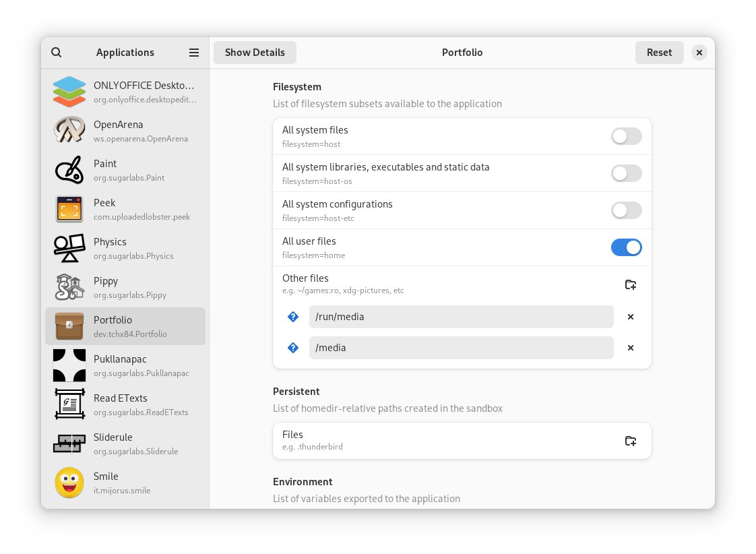This screenshot has width=756, height=554.
Task: Click the Persistent section heading
Action: [x=296, y=392]
